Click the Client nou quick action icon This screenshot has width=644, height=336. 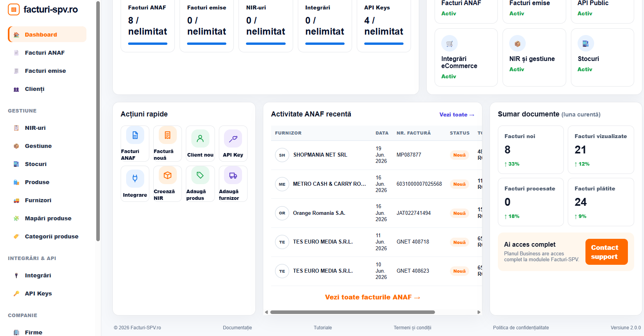coord(200,138)
